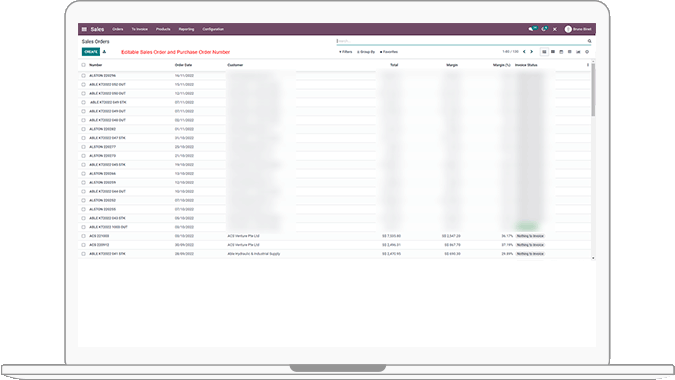Image resolution: width=675 pixels, height=380 pixels.
Task: Expand the Filters dropdown
Action: point(346,52)
